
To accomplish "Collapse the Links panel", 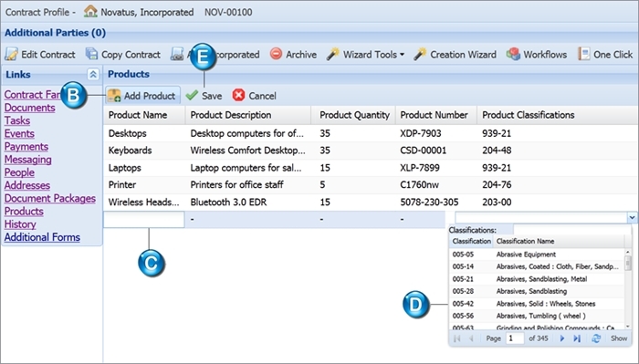I will (93, 74).
